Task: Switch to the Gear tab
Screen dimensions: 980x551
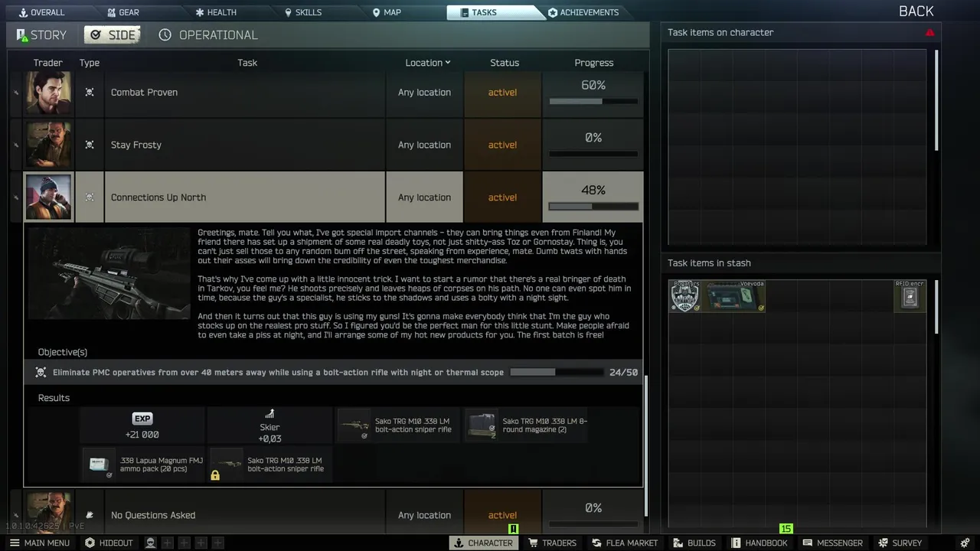Action: pos(122,12)
